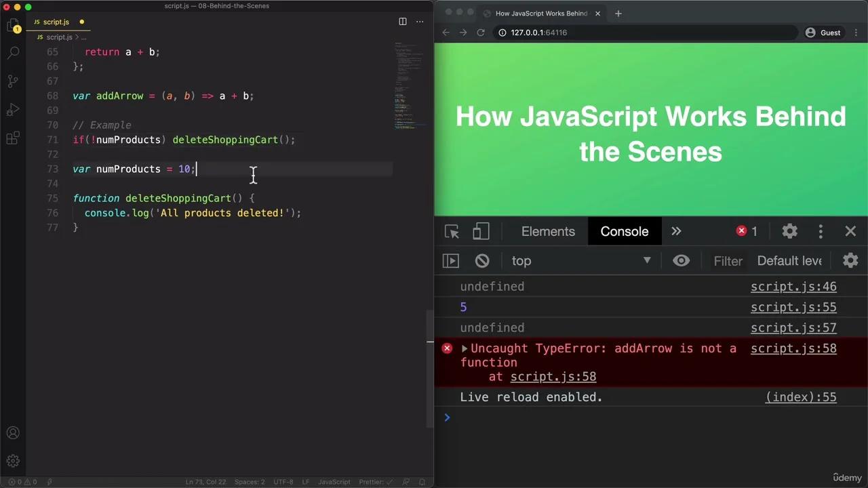Viewport: 868px width, 488px height.
Task: Clear the DevTools console
Action: pos(481,260)
